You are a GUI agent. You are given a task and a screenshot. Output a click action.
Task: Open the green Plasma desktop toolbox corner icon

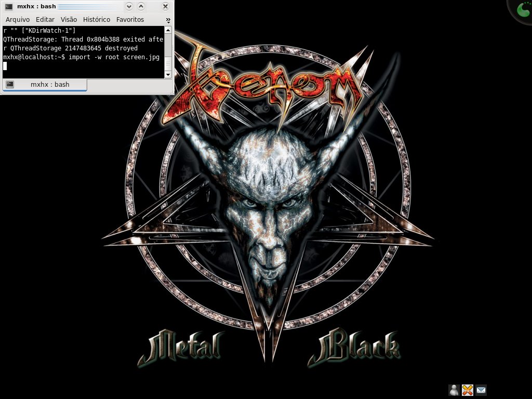(523, 9)
